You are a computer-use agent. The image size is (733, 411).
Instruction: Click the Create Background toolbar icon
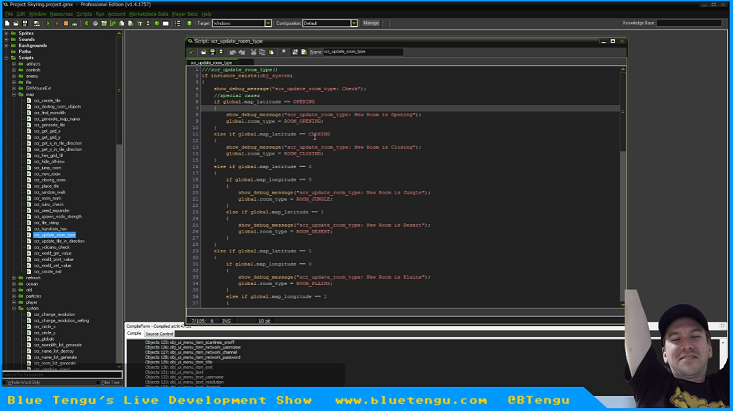pyautogui.click(x=104, y=23)
